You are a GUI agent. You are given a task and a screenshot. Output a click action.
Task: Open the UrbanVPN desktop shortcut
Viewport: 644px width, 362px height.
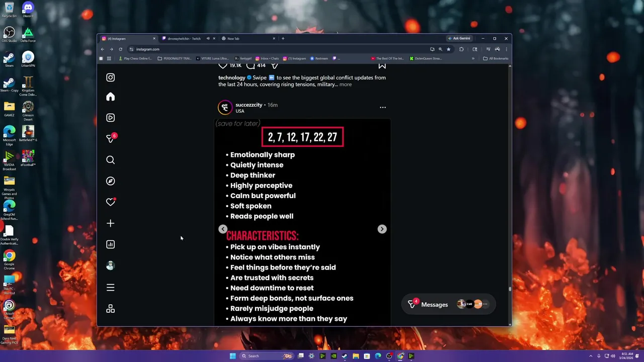[x=28, y=59]
